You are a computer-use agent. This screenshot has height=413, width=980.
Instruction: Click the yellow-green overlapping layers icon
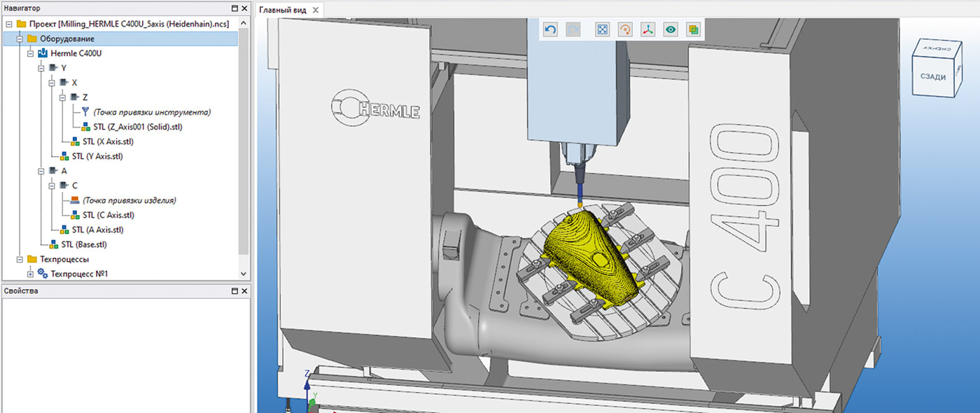(694, 30)
